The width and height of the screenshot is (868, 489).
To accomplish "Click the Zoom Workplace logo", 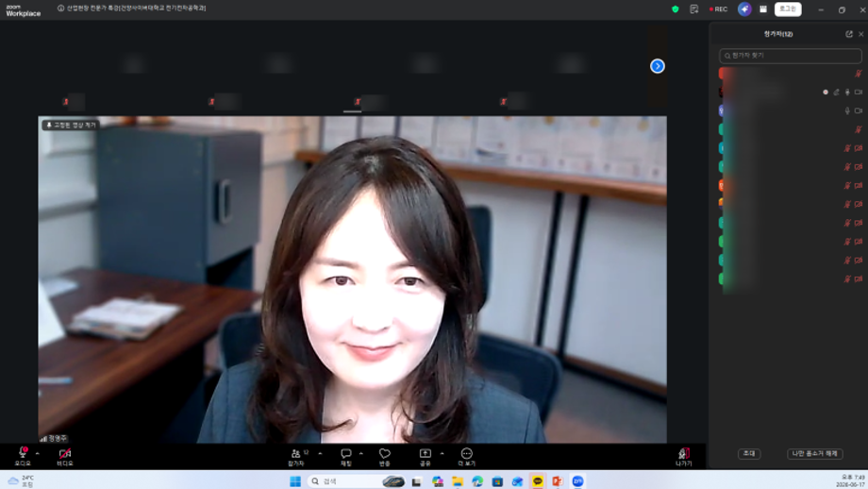I will point(24,10).
